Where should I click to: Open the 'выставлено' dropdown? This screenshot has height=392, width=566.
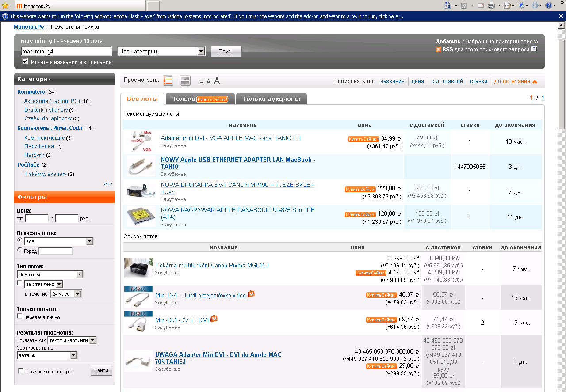tap(44, 284)
